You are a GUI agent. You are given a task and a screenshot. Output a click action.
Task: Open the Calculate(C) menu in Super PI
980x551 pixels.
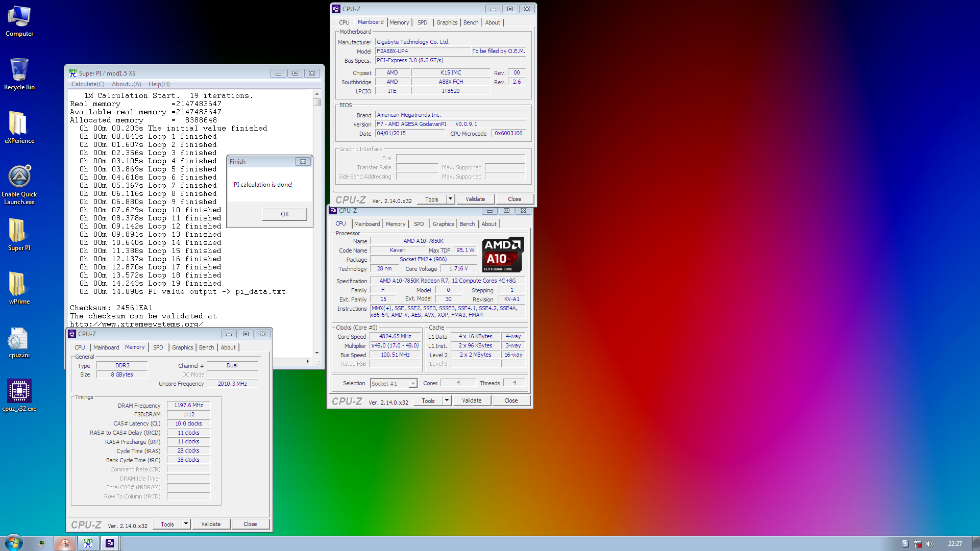coord(88,84)
